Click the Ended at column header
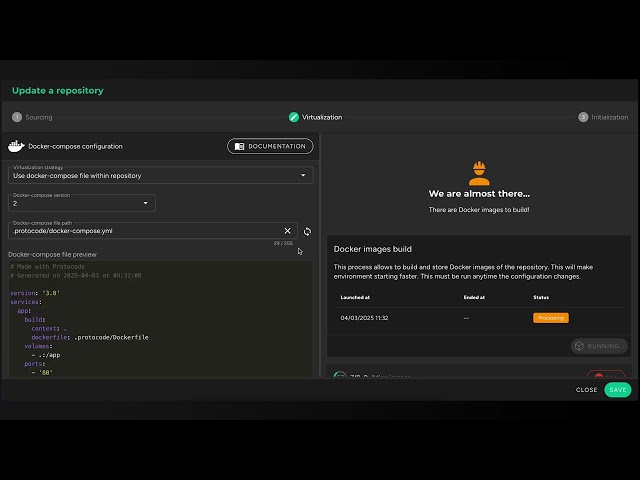 click(x=474, y=297)
